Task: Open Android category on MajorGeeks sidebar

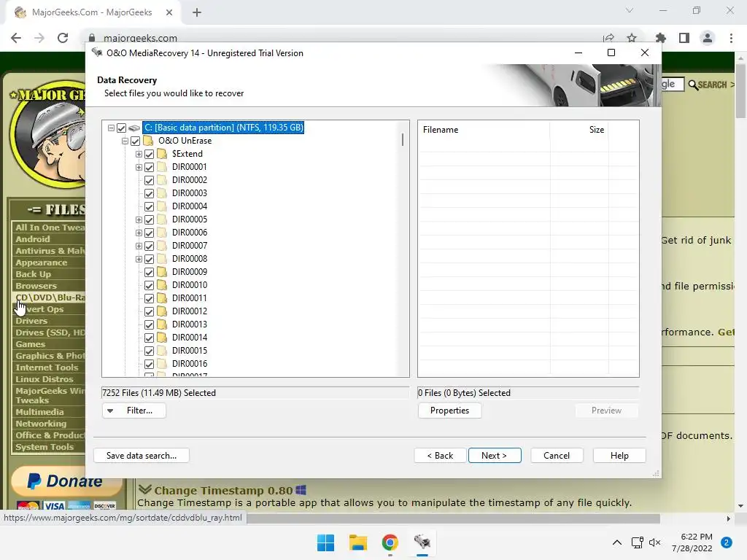Action: click(32, 239)
